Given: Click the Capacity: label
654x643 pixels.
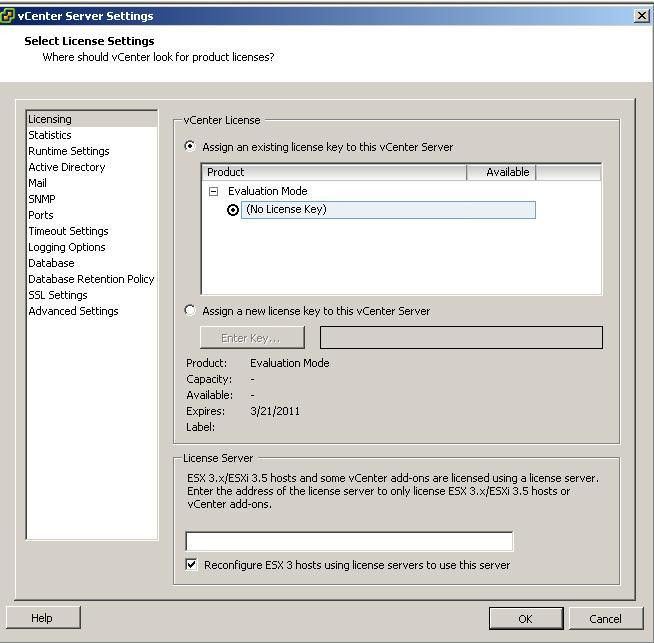Looking at the screenshot, I should pos(209,379).
